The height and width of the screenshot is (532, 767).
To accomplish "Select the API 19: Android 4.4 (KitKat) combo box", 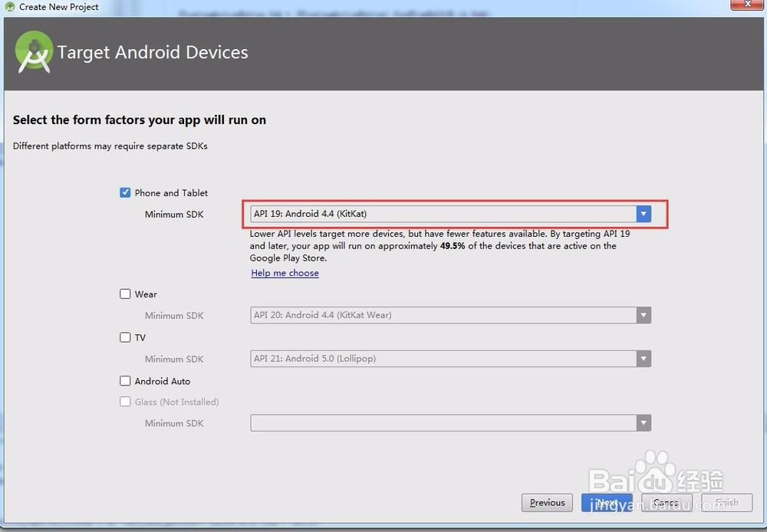I will [450, 214].
